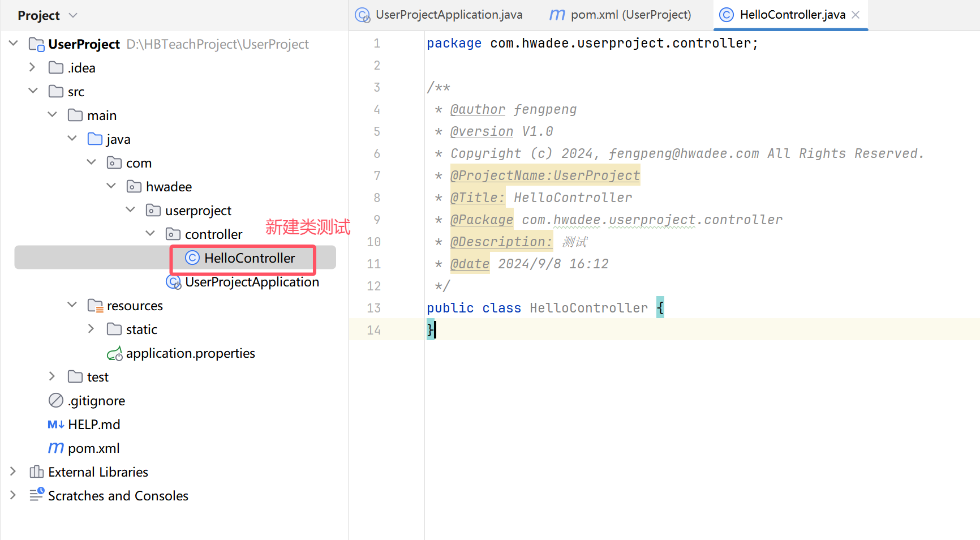Click the Project tool window title
The image size is (980, 540).
pos(38,15)
